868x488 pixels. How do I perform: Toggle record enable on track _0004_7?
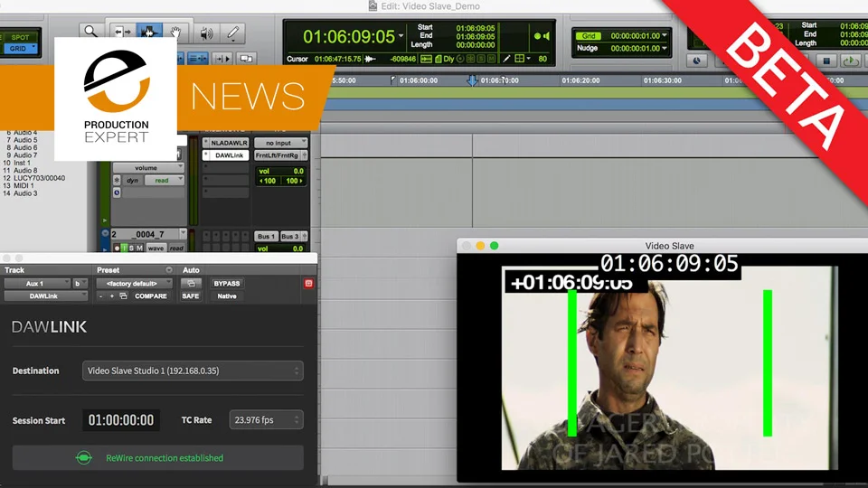click(117, 249)
